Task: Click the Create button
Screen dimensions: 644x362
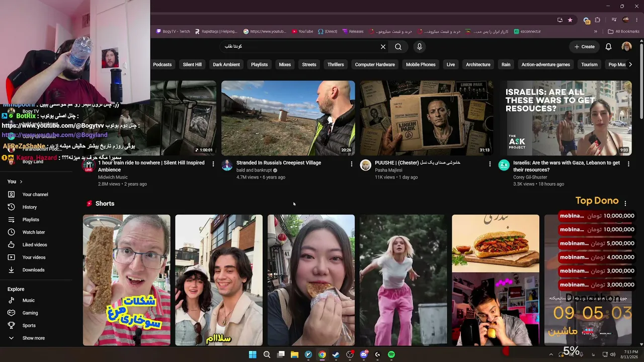Action: click(x=585, y=47)
